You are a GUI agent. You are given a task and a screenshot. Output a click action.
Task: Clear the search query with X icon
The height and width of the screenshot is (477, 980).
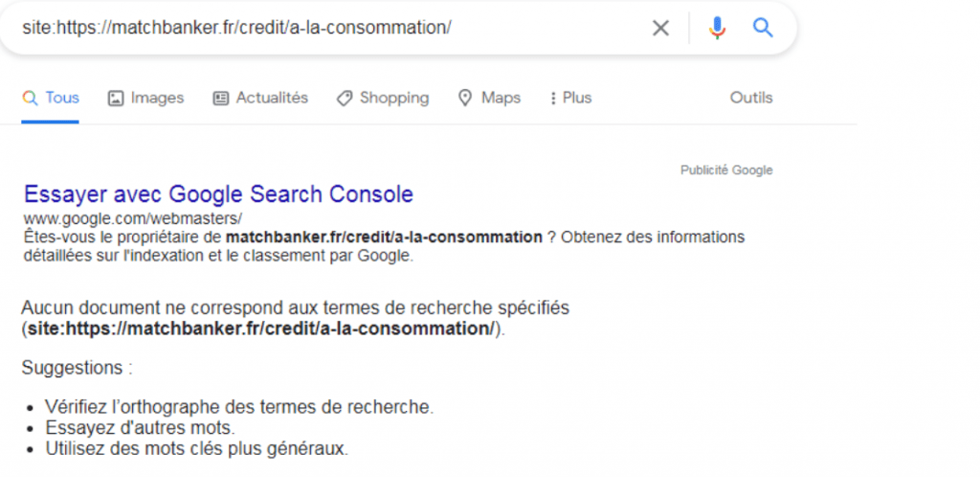pyautogui.click(x=660, y=28)
